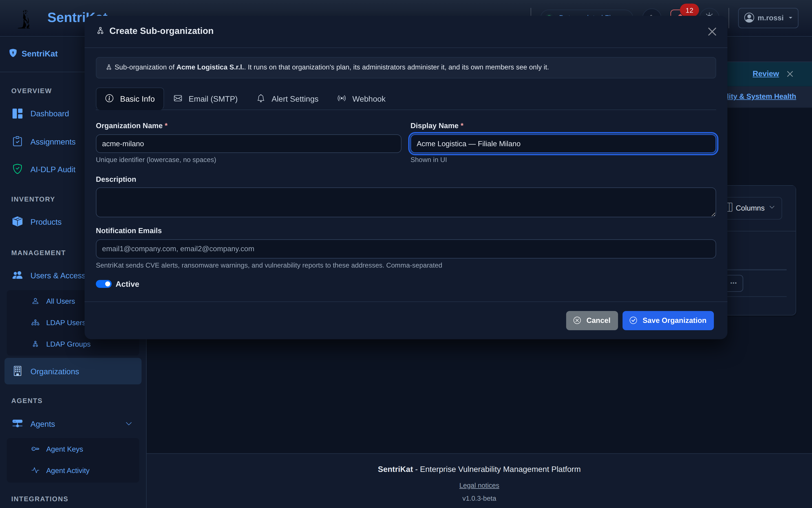Click the v1.0.3-beta version text
The image size is (812, 508).
point(479,499)
